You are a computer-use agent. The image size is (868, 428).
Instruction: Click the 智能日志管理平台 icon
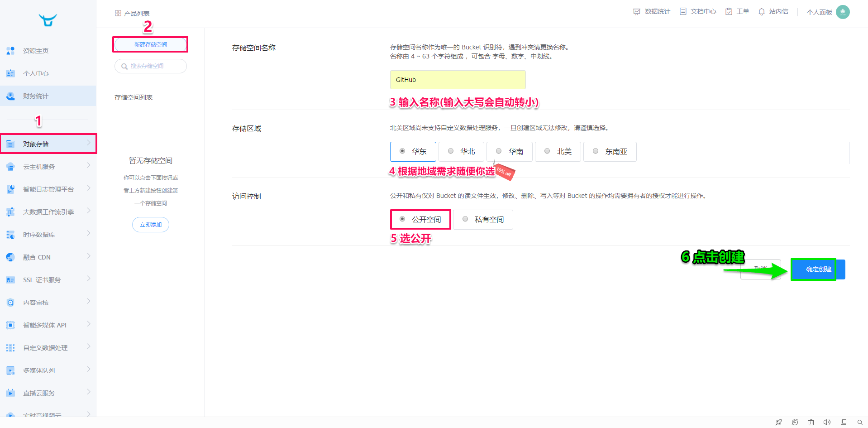(x=10, y=189)
